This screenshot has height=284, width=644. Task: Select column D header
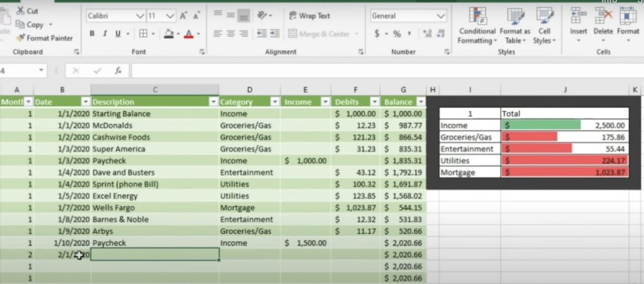250,89
